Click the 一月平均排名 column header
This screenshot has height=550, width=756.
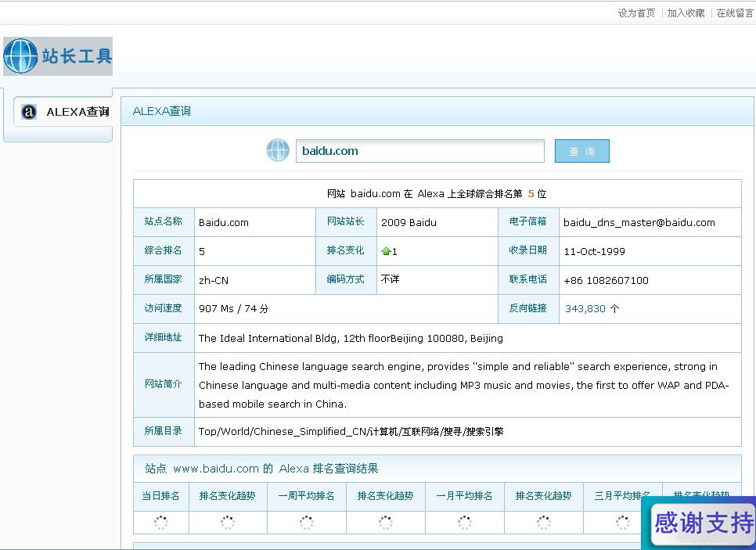(464, 496)
